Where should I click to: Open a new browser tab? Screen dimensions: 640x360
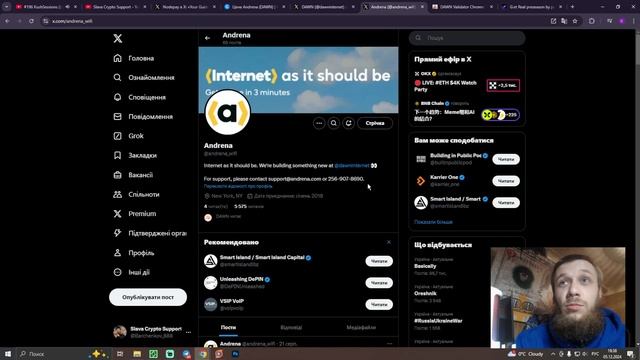[572, 7]
